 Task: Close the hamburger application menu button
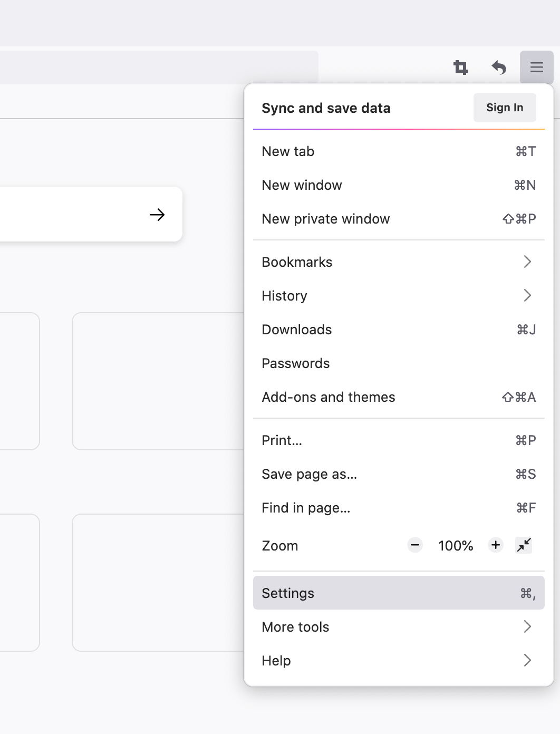(537, 67)
